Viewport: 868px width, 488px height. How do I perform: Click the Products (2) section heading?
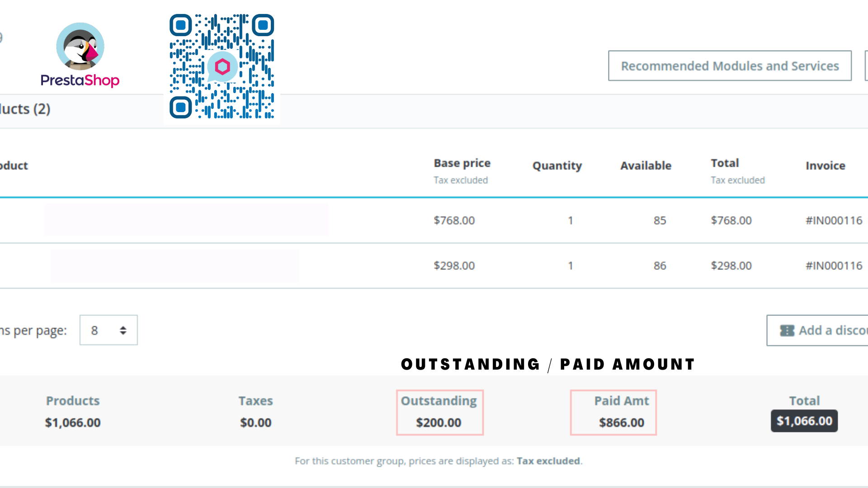click(25, 109)
